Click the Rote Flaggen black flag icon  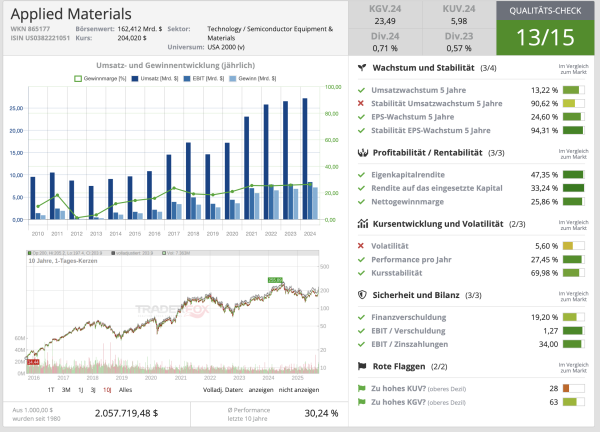click(362, 367)
